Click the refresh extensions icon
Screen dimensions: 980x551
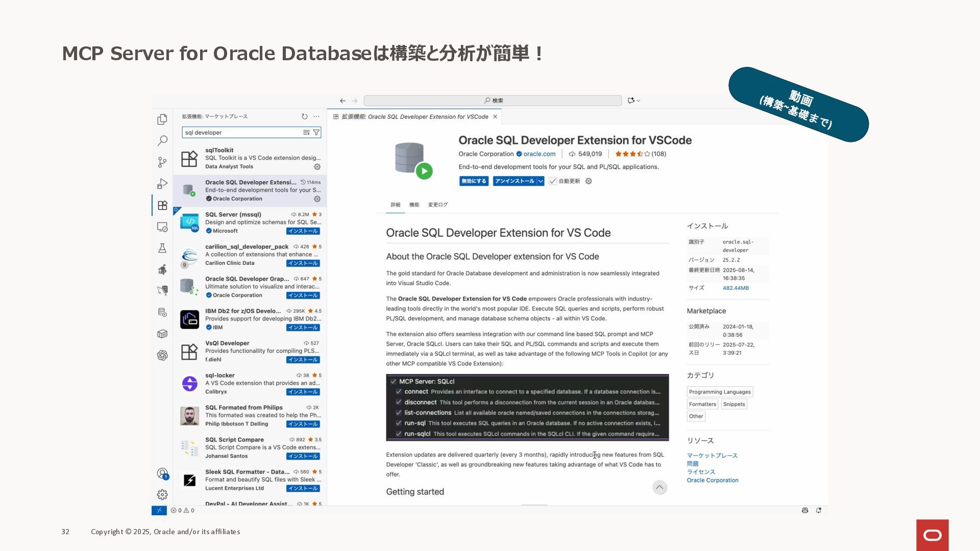pyautogui.click(x=305, y=116)
